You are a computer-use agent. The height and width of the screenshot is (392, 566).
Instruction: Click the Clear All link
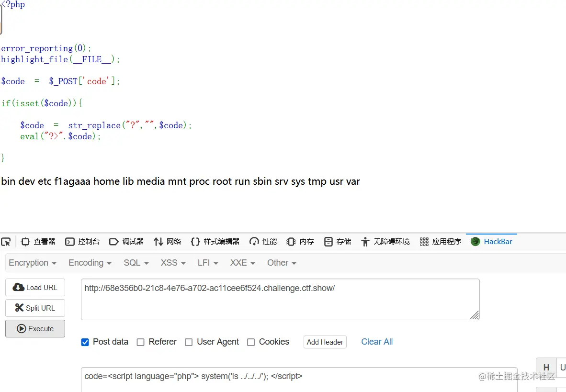pos(377,342)
